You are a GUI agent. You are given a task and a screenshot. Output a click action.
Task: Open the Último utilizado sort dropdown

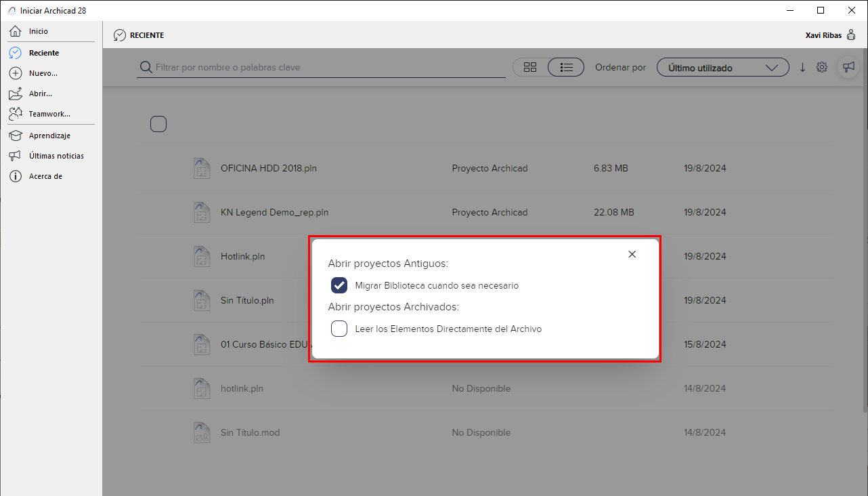click(722, 67)
